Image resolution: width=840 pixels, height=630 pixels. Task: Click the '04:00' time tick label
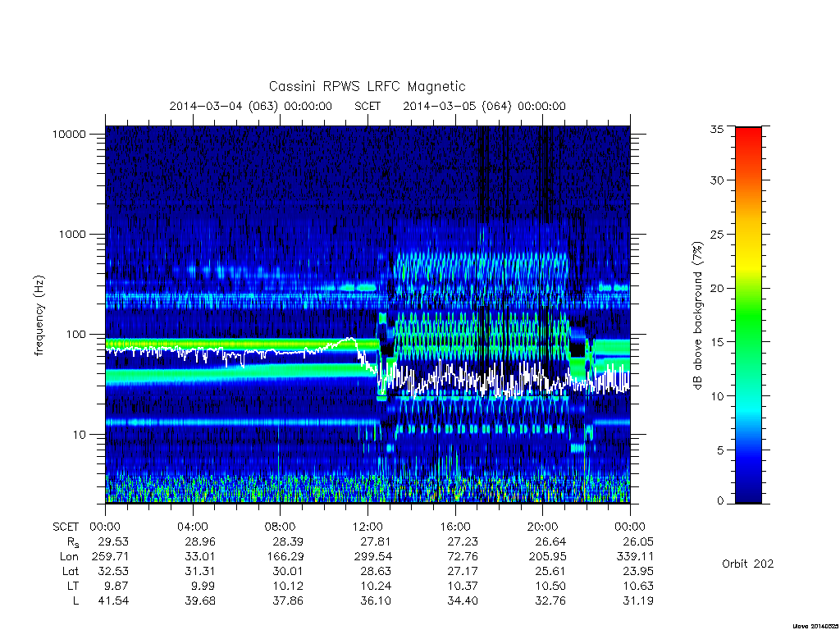193,527
